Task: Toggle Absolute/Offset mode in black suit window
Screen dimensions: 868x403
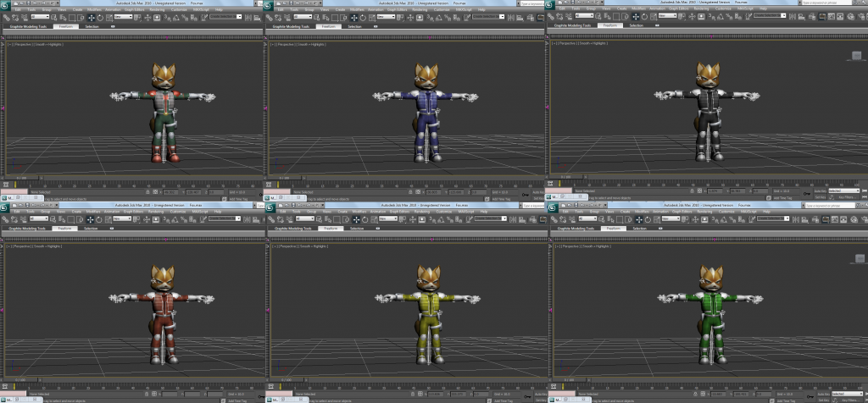Action: click(699, 190)
